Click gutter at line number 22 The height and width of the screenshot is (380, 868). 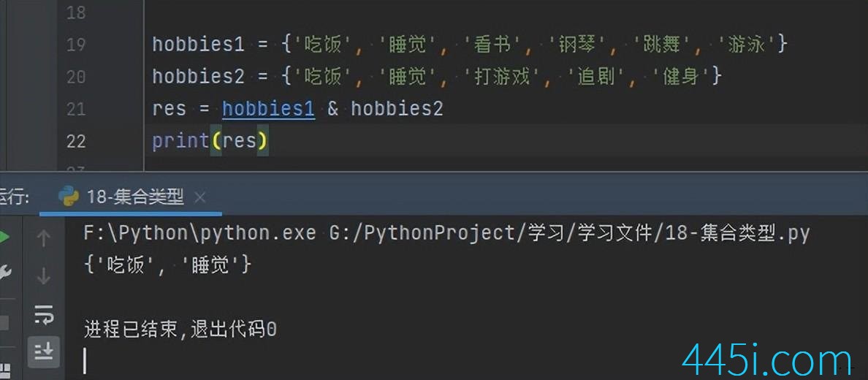pyautogui.click(x=75, y=141)
